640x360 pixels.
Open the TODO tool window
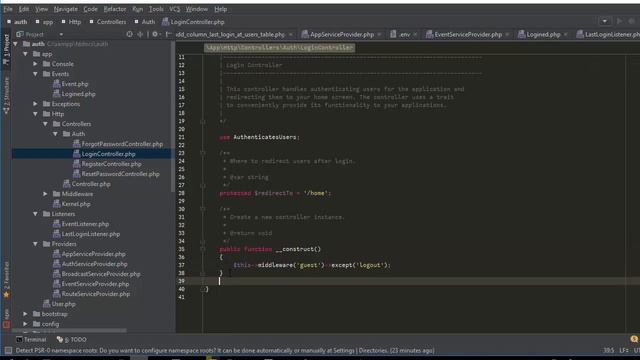point(71,340)
